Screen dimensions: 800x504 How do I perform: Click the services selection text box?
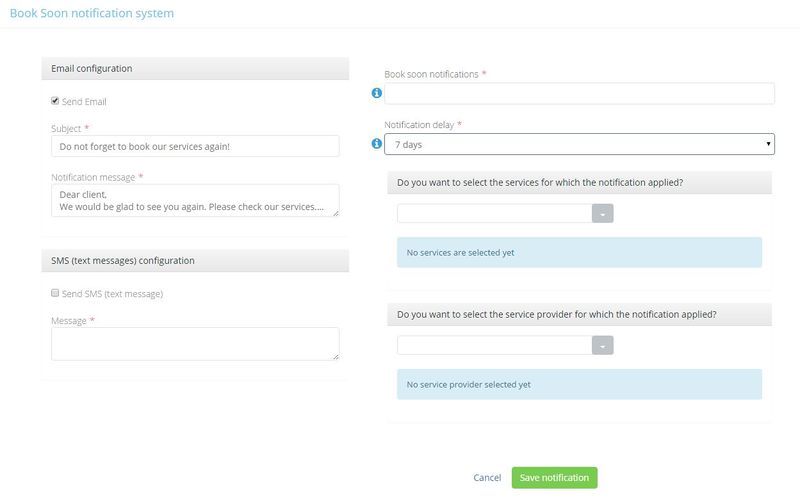[494, 214]
